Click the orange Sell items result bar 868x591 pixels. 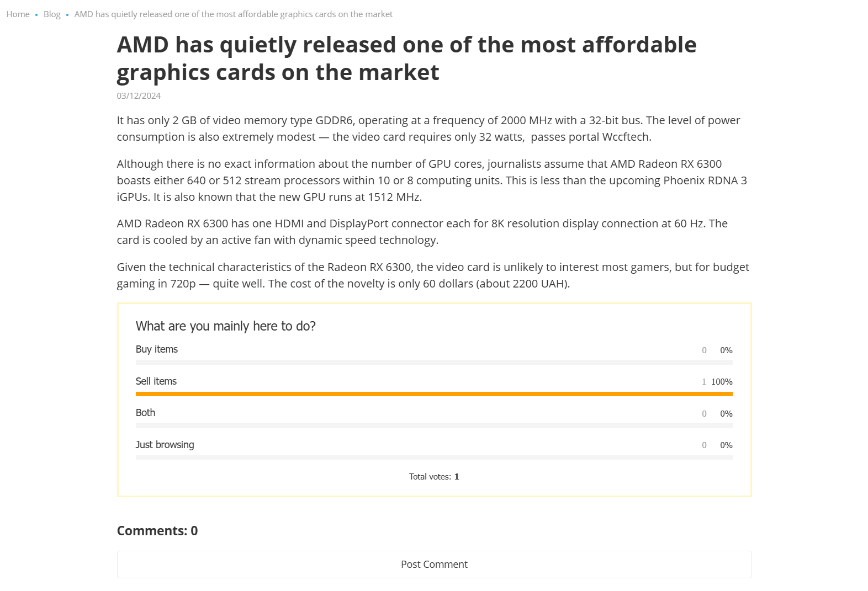point(434,394)
